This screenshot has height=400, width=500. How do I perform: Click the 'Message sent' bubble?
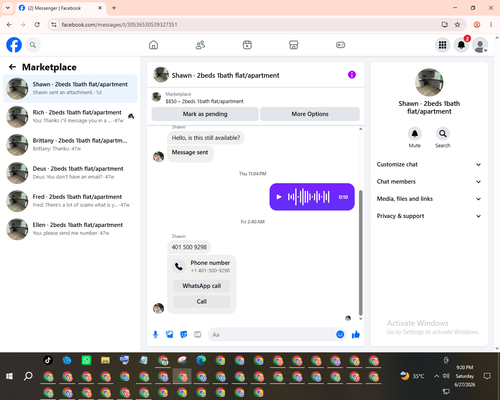[x=190, y=153]
